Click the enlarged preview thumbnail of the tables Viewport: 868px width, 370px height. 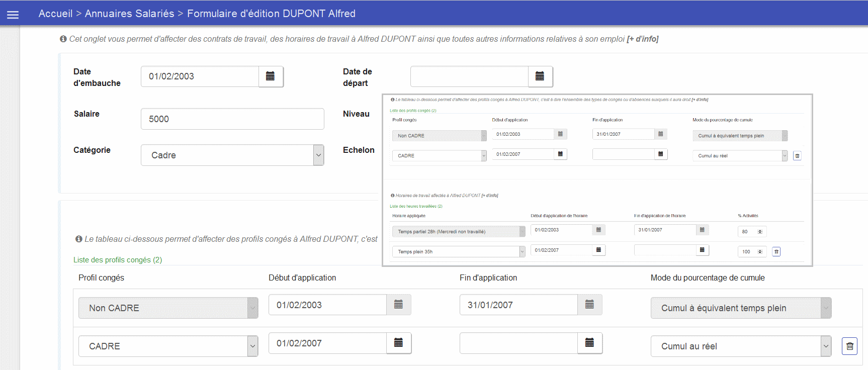(x=597, y=180)
